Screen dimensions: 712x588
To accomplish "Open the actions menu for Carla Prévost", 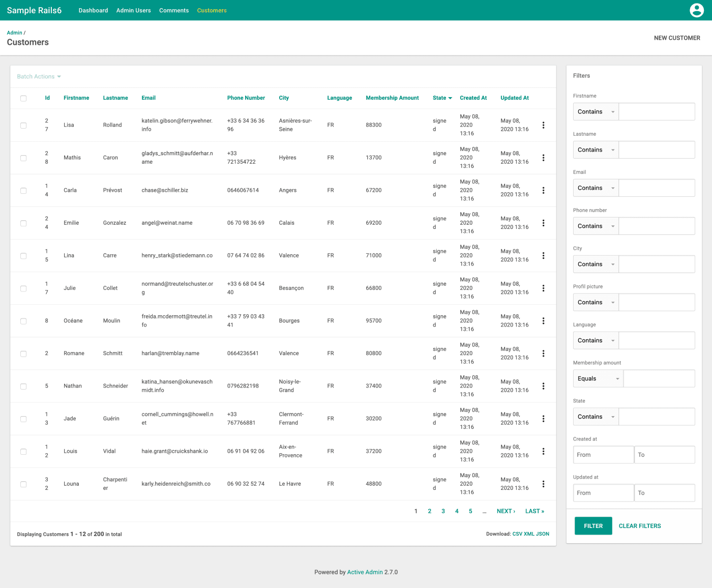I will point(543,190).
